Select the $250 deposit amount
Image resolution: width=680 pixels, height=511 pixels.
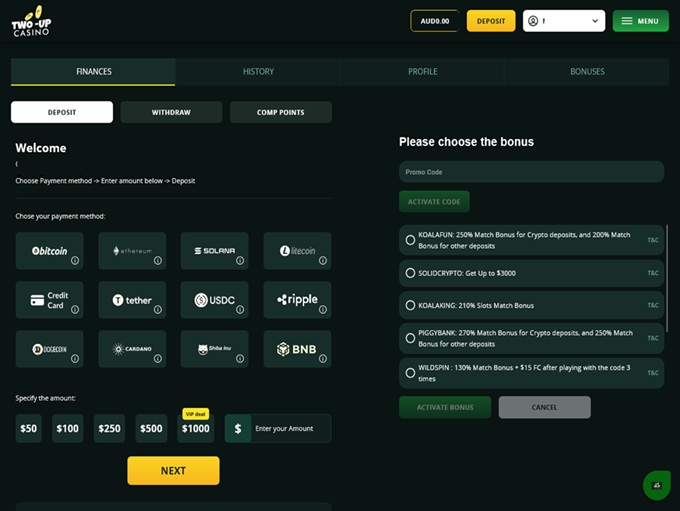coord(109,429)
